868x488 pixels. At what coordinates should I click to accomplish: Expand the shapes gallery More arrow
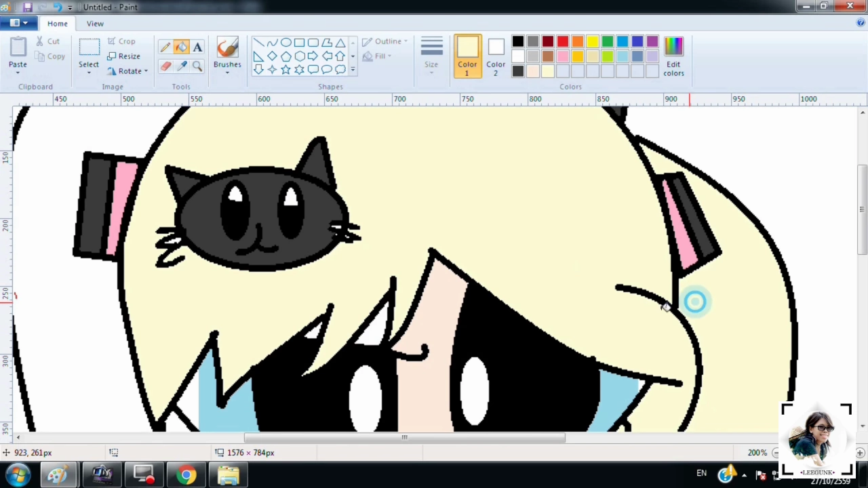point(353,69)
